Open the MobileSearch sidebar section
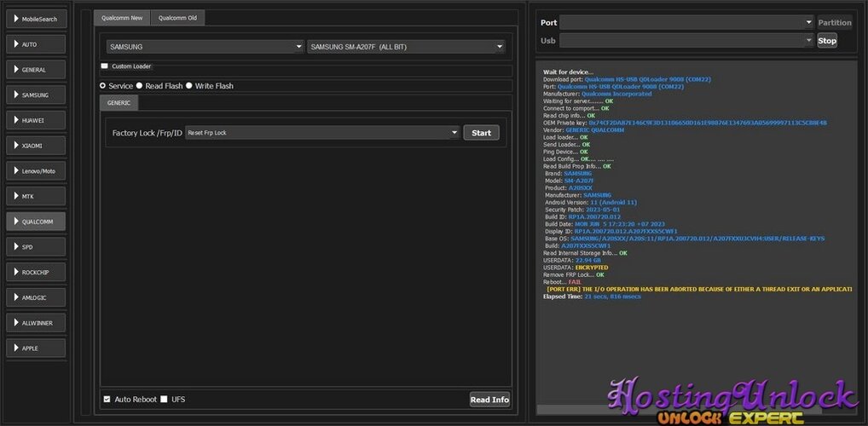 (36, 19)
